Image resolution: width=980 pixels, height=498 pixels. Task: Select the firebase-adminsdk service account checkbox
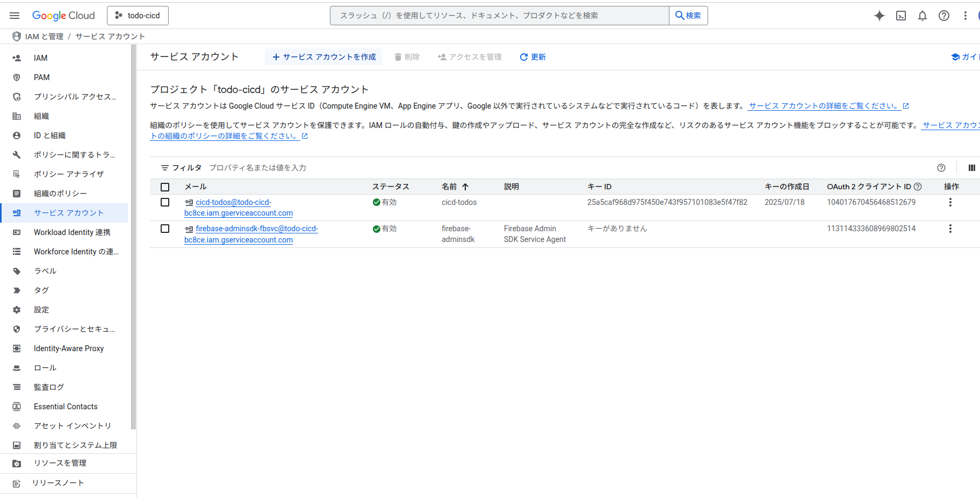pos(165,229)
